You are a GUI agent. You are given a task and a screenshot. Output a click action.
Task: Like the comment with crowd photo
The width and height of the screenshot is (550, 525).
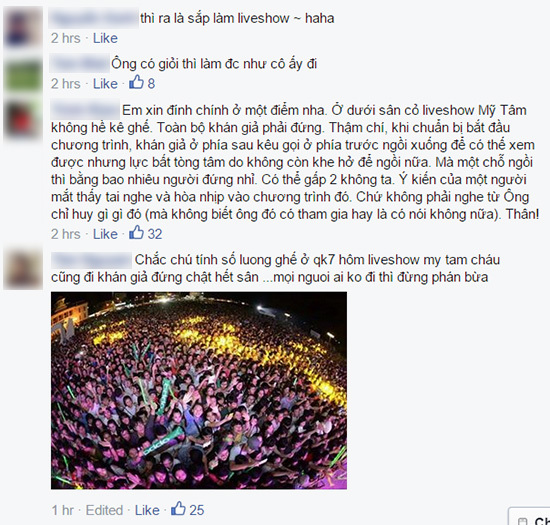click(x=147, y=510)
